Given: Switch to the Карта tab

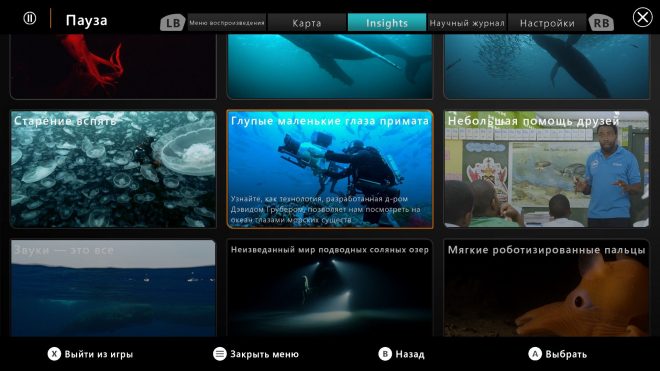Looking at the screenshot, I should (307, 23).
